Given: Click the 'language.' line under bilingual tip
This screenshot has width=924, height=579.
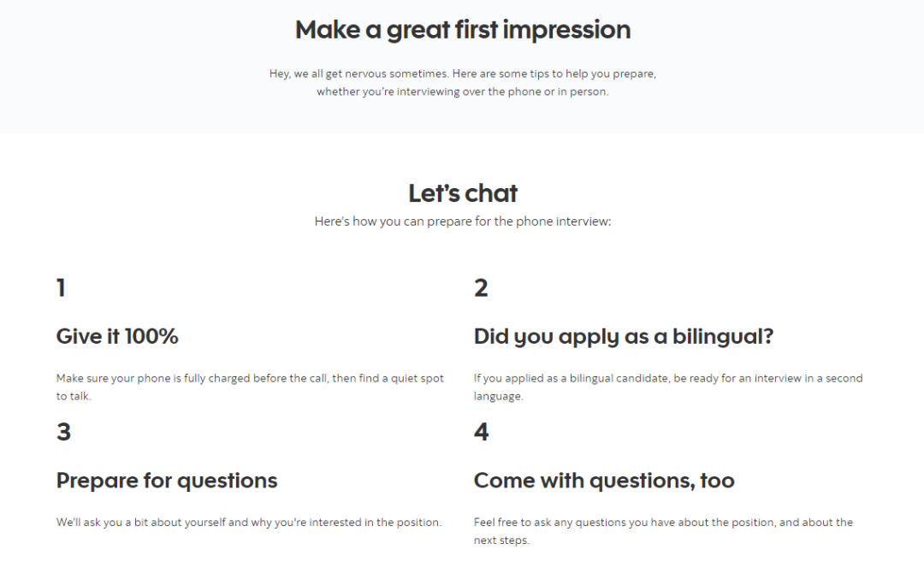Looking at the screenshot, I should tap(499, 397).
